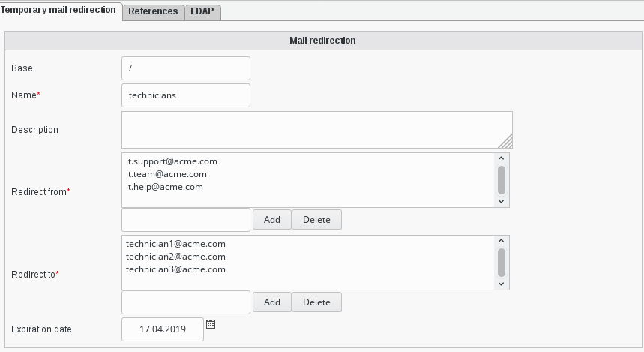Open the LDAP tab
The height and width of the screenshot is (352, 644).
tap(202, 11)
